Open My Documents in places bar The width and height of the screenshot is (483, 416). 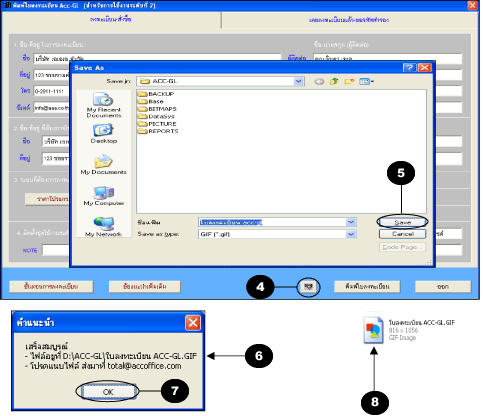pyautogui.click(x=104, y=164)
